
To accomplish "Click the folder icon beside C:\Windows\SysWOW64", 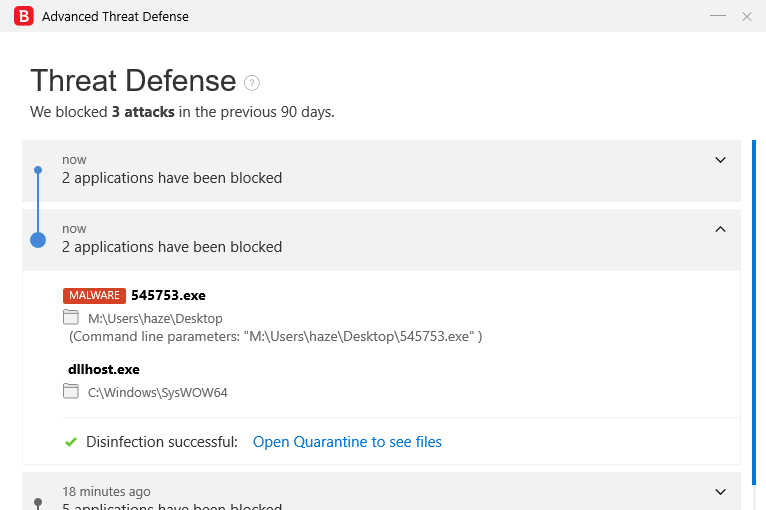I will (x=71, y=392).
